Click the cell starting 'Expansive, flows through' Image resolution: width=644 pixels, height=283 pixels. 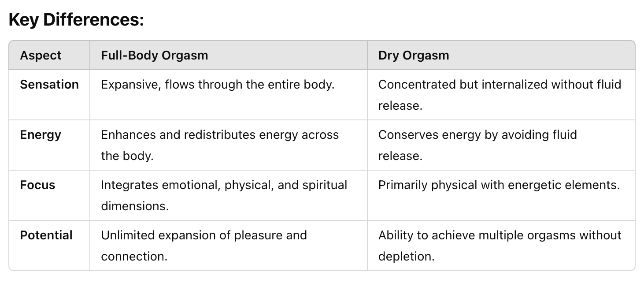point(228,95)
